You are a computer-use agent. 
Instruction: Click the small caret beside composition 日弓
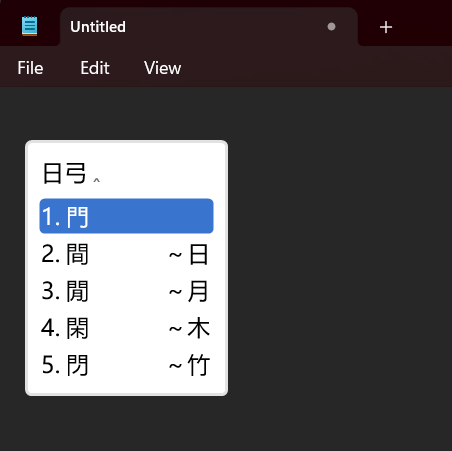[x=97, y=180]
